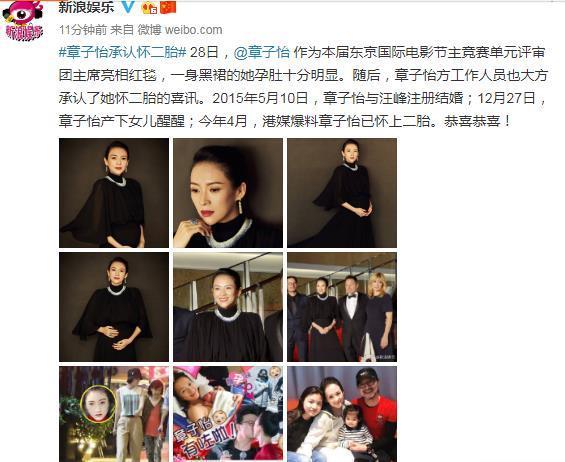Click the China flag icon

168,8
